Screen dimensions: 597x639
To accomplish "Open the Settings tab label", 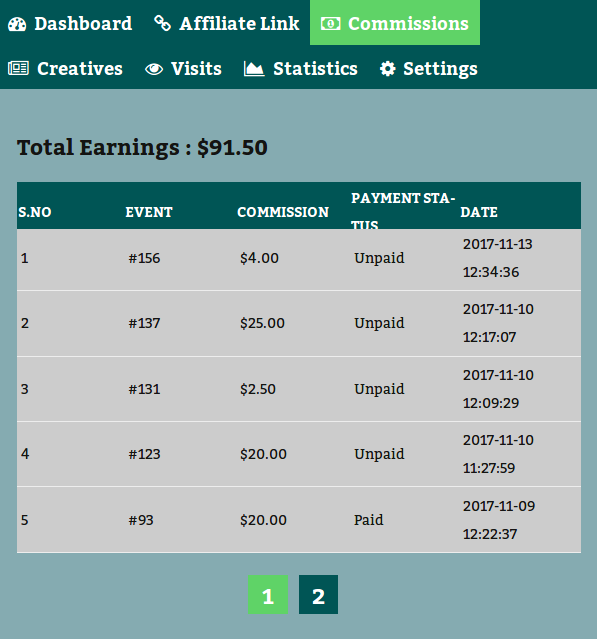I will tap(440, 69).
